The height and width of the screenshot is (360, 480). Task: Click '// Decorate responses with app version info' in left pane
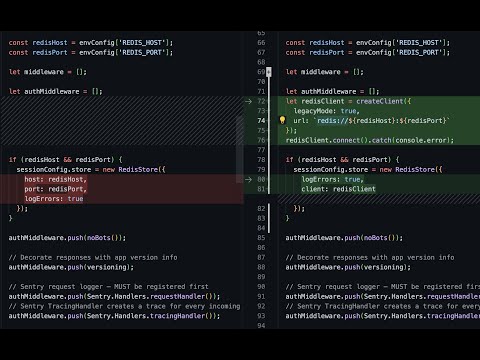(93, 257)
